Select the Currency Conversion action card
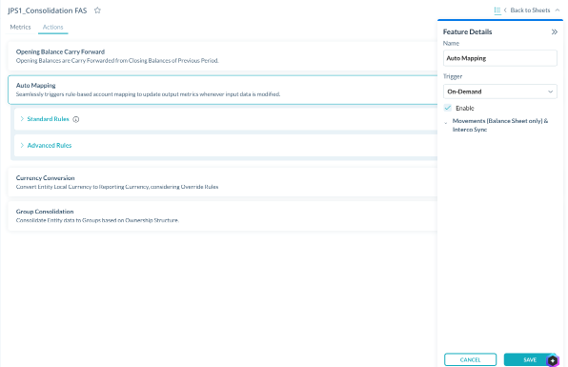The height and width of the screenshot is (367, 568). point(222,182)
